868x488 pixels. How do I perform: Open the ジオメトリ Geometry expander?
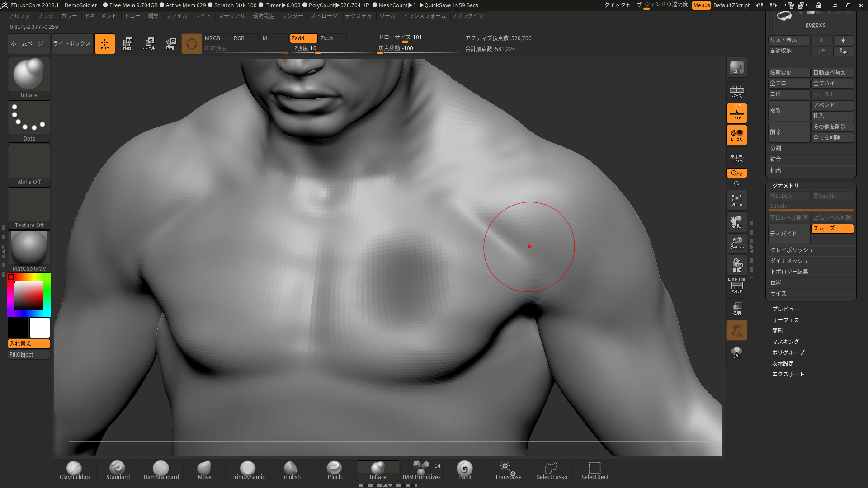click(785, 185)
